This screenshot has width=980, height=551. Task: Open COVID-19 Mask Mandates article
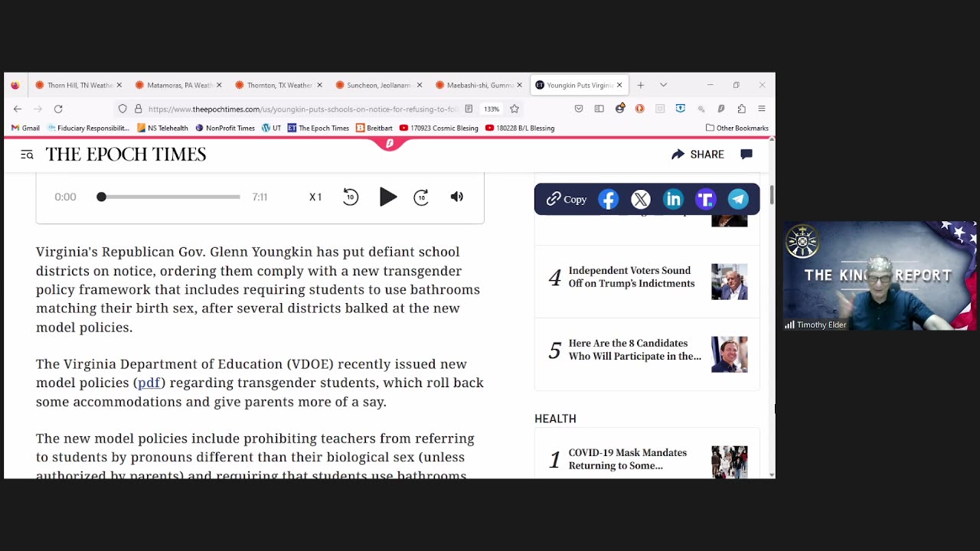[x=628, y=459]
